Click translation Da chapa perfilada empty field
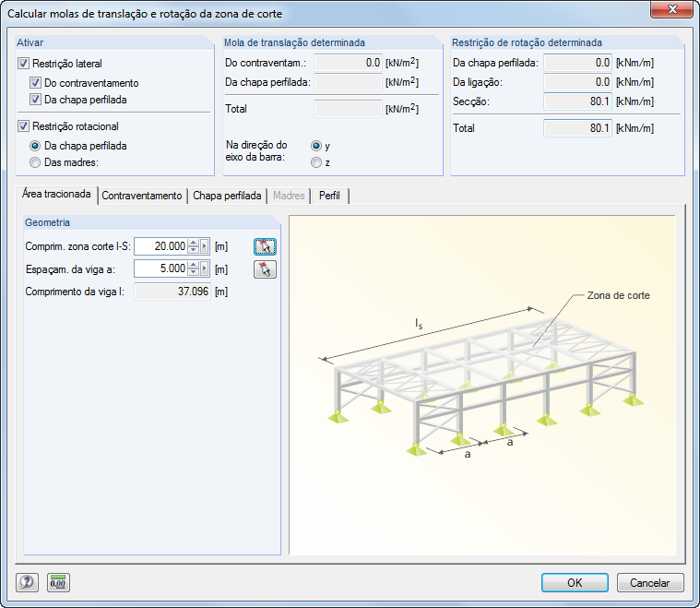700x608 pixels. tap(348, 82)
